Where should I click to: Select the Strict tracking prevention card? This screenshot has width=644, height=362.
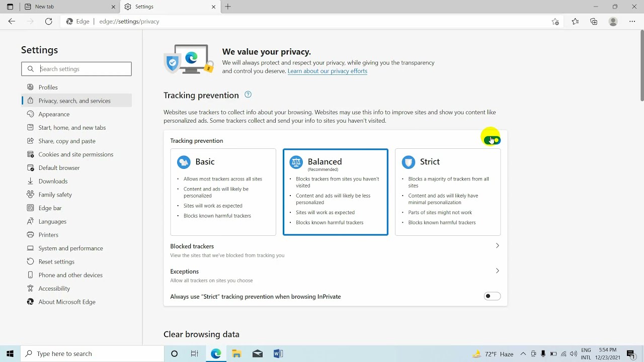point(448,192)
